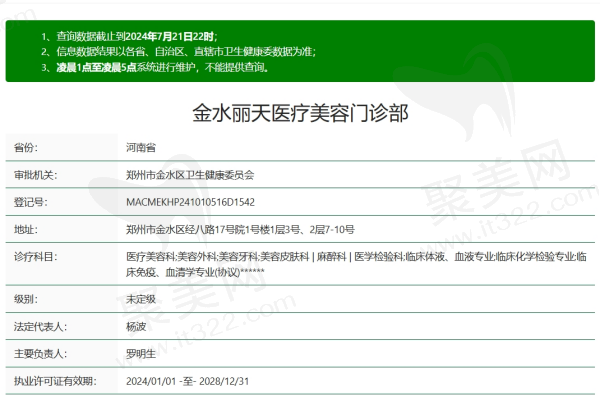
Task: Click the 省份 label
Action: click(26, 148)
